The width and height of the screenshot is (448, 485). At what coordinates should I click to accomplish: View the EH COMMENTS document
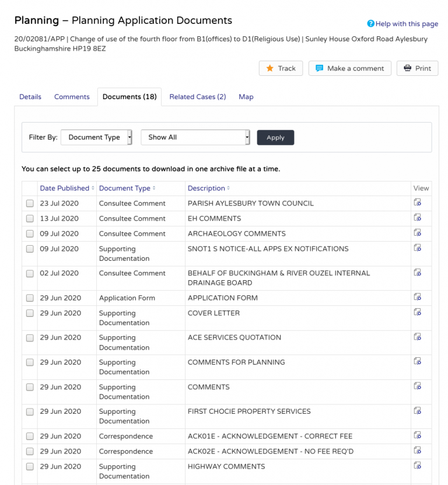coord(417,217)
